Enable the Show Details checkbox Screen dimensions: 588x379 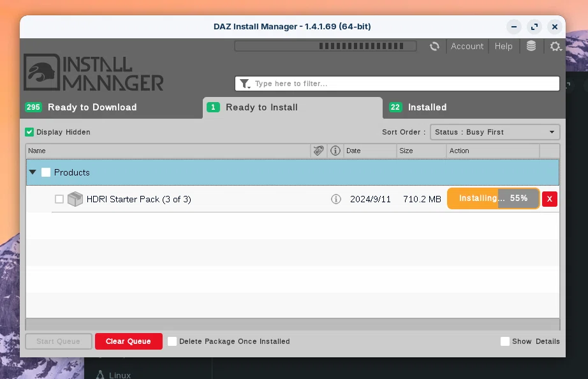coord(504,341)
